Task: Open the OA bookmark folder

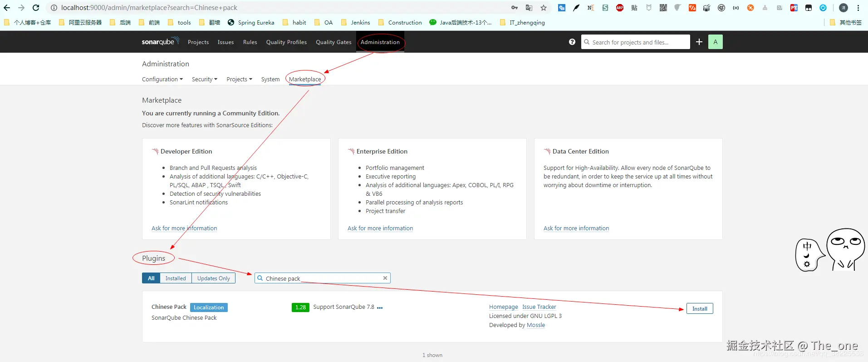Action: click(324, 22)
